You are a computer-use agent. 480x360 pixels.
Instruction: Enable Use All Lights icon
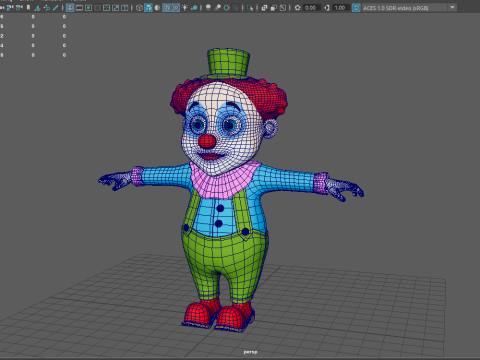184,8
